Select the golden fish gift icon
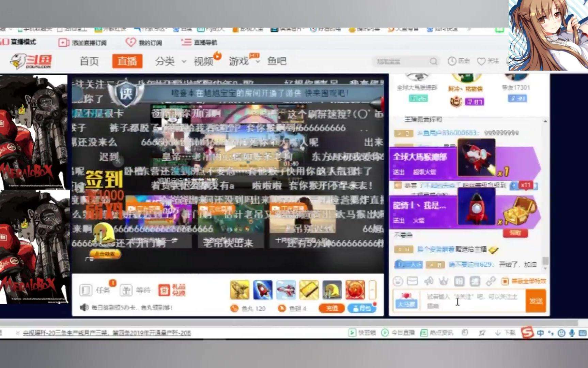This screenshot has height=368, width=588. (240, 290)
